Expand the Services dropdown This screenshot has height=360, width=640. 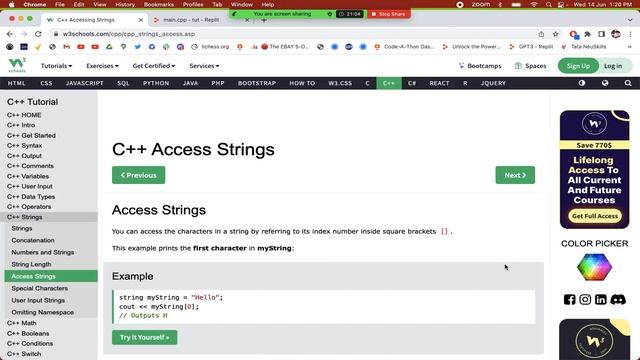tap(204, 66)
